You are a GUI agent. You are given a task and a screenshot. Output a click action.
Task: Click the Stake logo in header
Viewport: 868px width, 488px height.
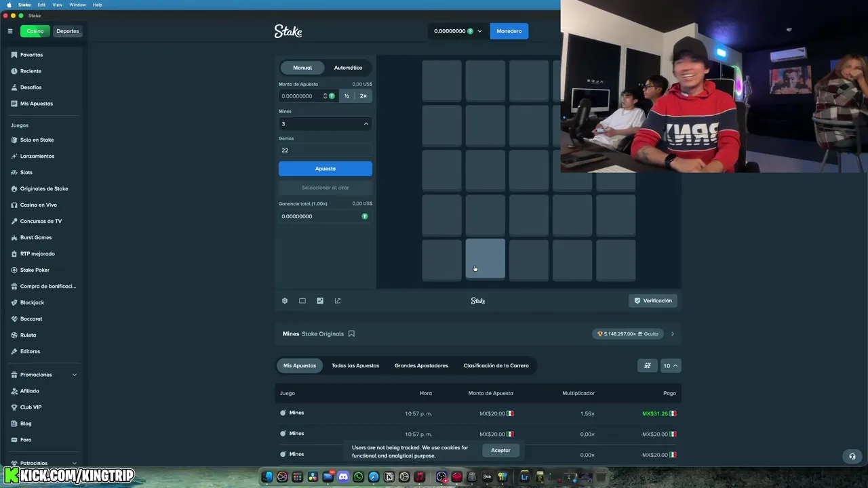pyautogui.click(x=288, y=31)
